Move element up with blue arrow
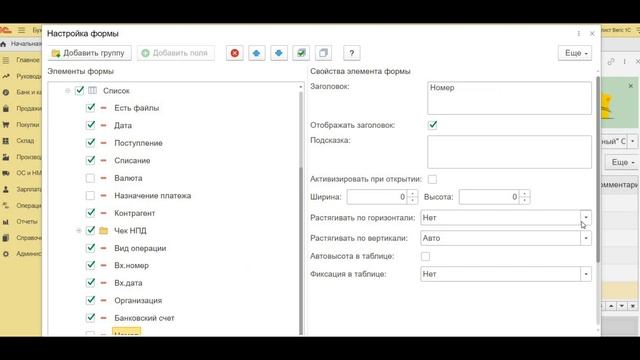 tap(256, 53)
